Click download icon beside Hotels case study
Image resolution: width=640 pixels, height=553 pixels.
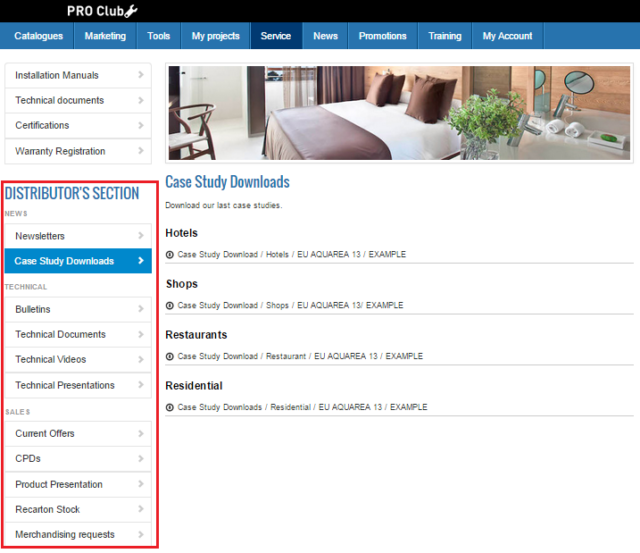[170, 255]
